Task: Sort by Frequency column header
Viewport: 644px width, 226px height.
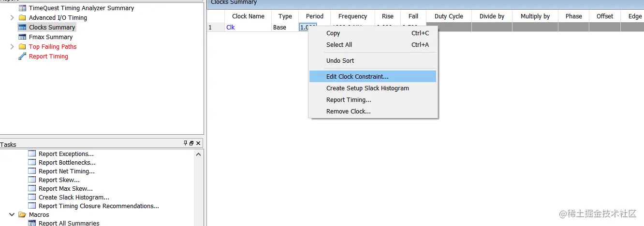Action: pyautogui.click(x=353, y=16)
